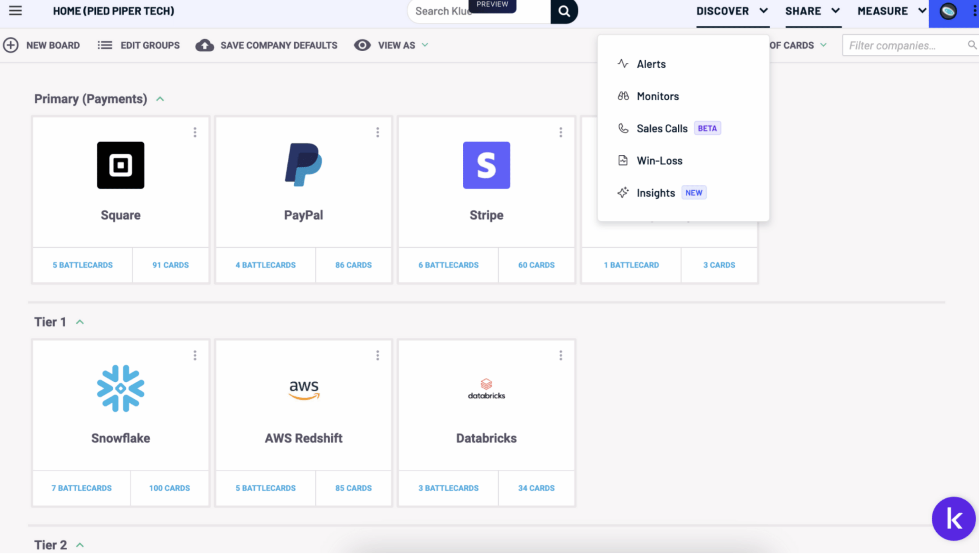Open Insights from the Discover menu
Image resolution: width=980 pixels, height=554 pixels.
656,193
